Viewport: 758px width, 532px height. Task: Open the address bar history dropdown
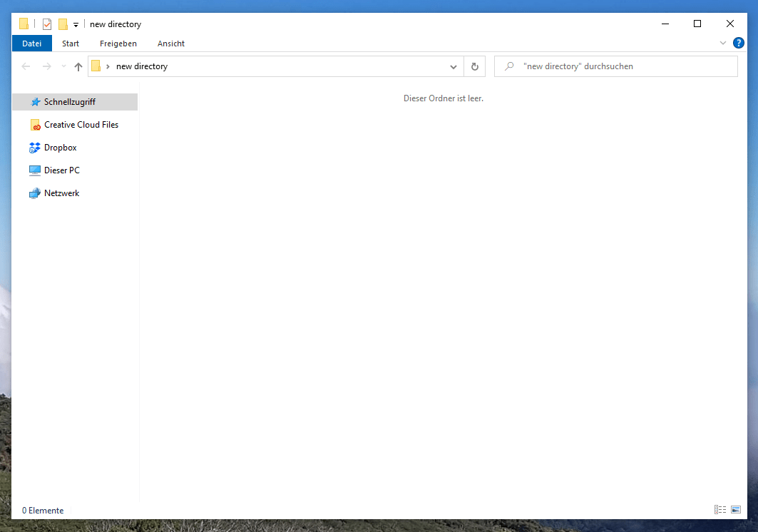(454, 66)
